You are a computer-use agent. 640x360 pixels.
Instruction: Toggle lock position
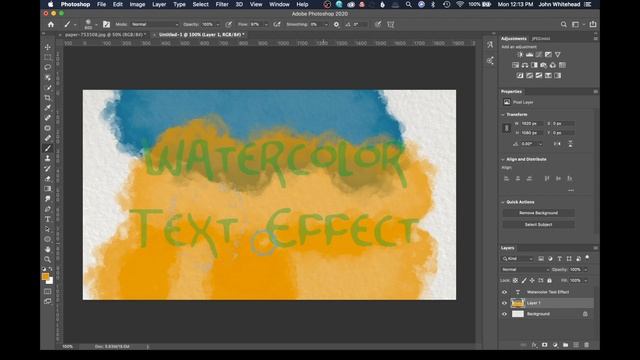(532, 281)
